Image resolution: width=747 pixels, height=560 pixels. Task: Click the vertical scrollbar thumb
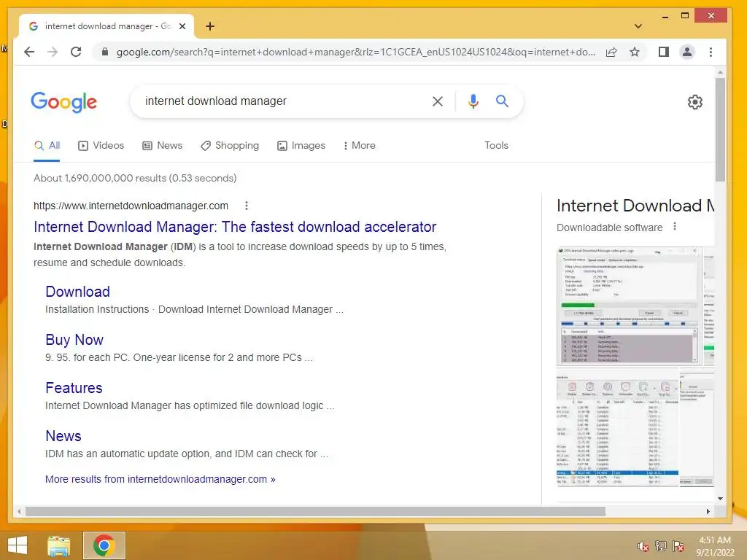click(720, 130)
